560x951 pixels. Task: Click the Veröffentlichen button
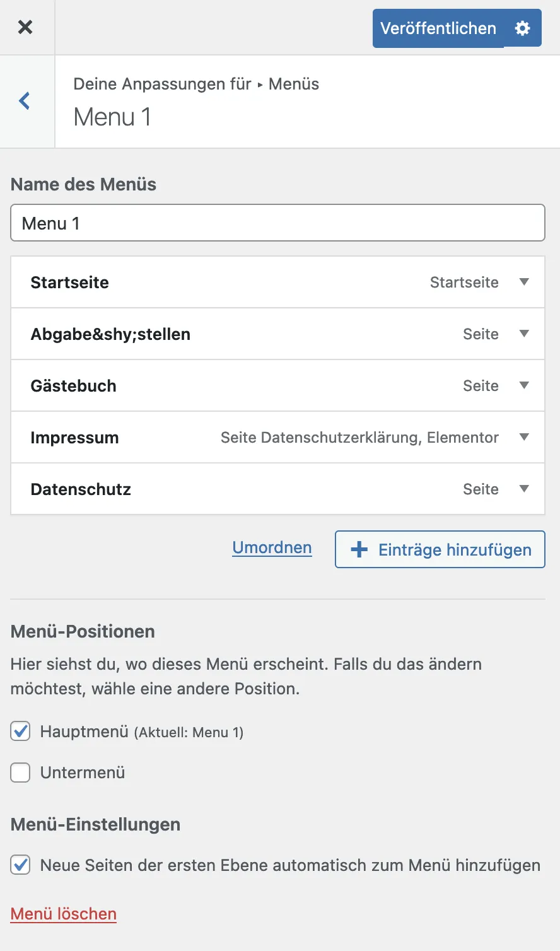[438, 28]
